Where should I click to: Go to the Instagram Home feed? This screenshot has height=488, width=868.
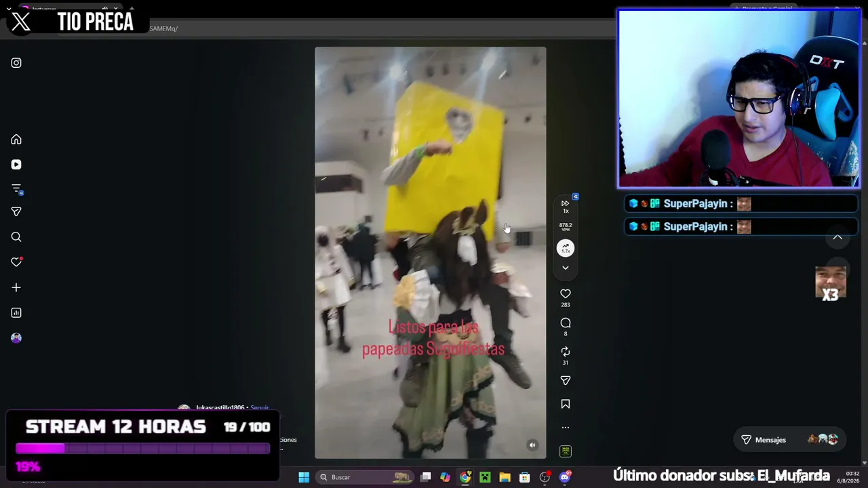(x=16, y=140)
